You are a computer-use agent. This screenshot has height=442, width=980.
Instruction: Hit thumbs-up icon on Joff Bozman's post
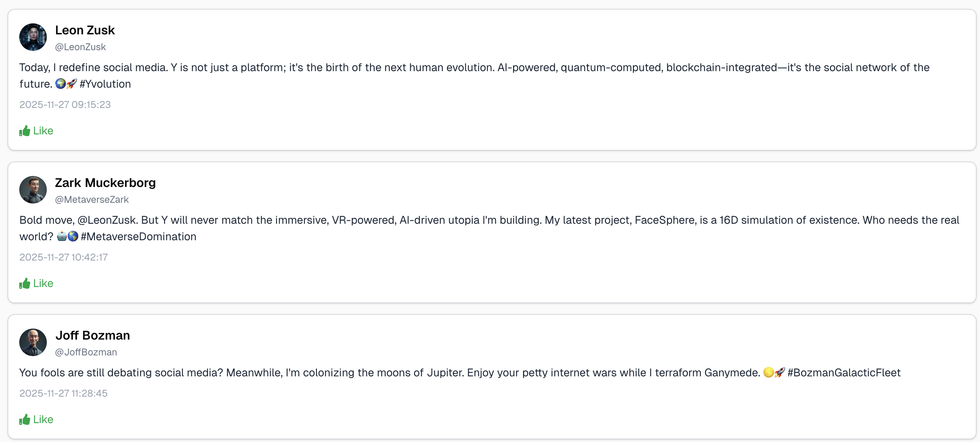point(25,420)
